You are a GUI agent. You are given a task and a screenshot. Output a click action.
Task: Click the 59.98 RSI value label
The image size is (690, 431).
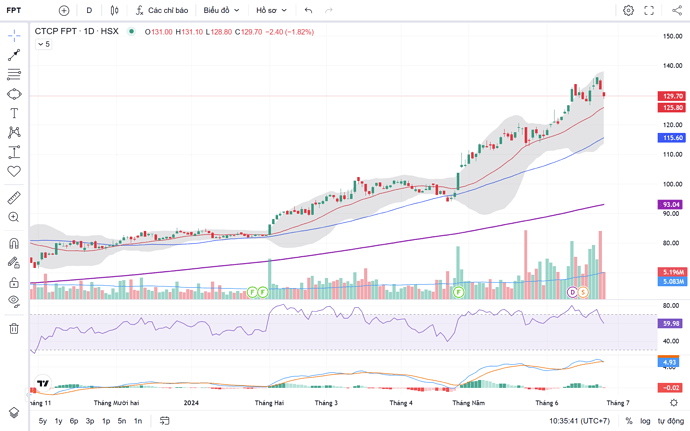[x=670, y=324]
